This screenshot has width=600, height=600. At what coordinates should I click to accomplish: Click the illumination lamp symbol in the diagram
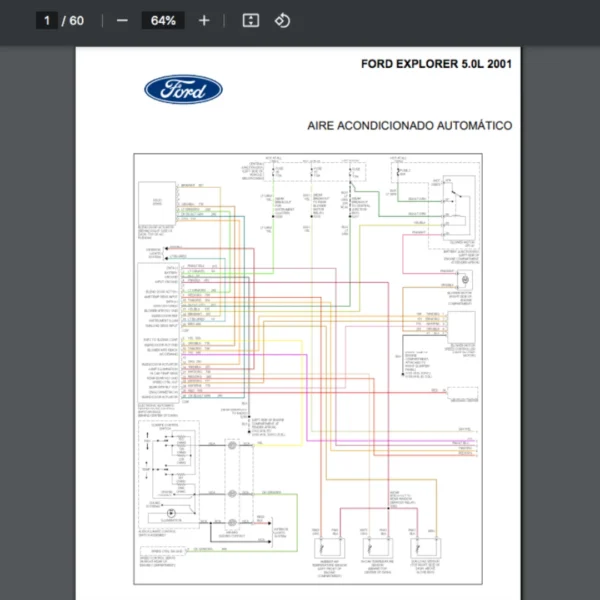point(176,511)
